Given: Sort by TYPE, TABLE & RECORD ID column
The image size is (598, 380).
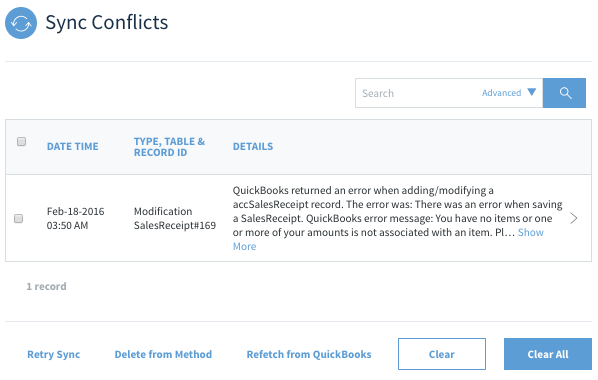Looking at the screenshot, I should (169, 147).
